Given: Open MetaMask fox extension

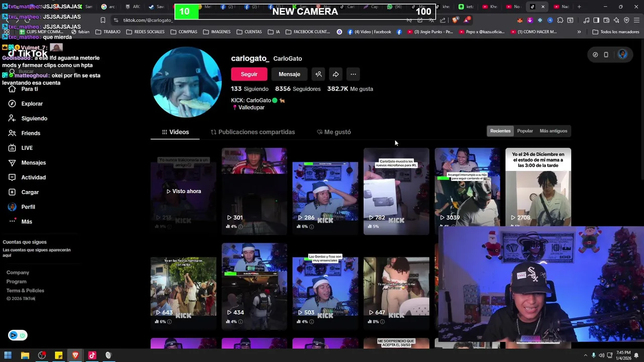Looking at the screenshot, I should (x=519, y=20).
